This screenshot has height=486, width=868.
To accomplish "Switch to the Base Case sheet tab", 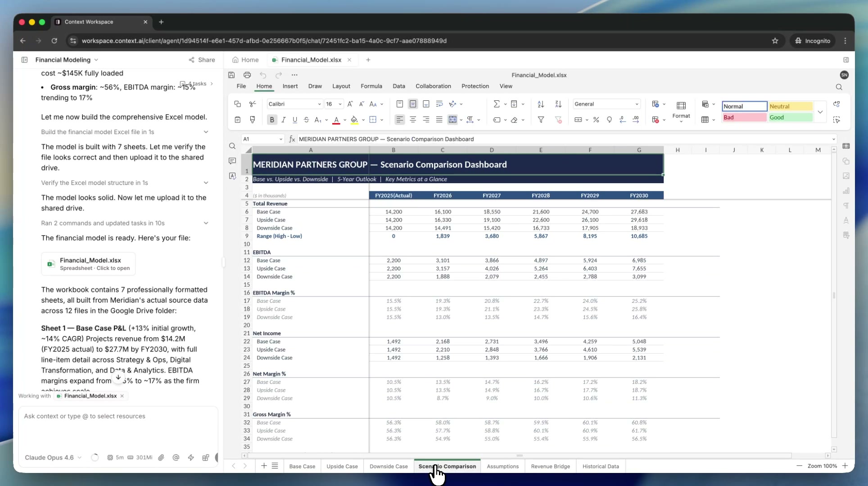I will tap(302, 467).
